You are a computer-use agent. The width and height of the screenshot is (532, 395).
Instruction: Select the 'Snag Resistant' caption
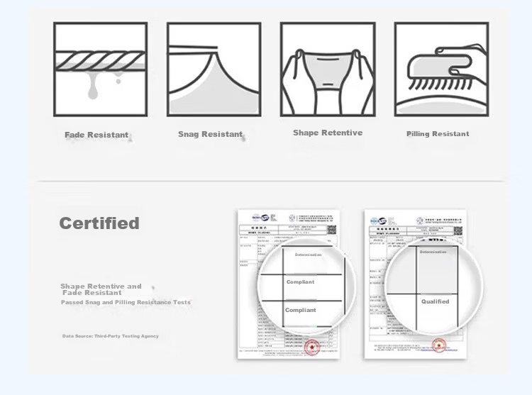tap(211, 134)
